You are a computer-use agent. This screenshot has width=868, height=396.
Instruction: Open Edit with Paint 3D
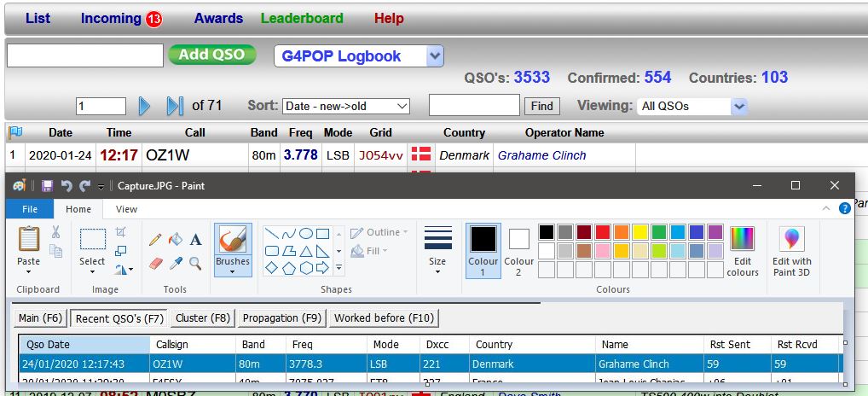point(792,250)
